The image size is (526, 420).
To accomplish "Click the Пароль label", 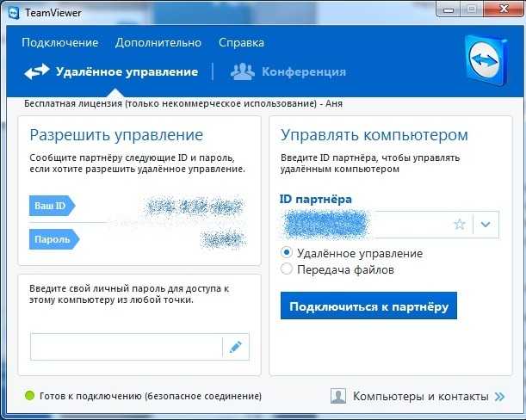I will (x=54, y=239).
